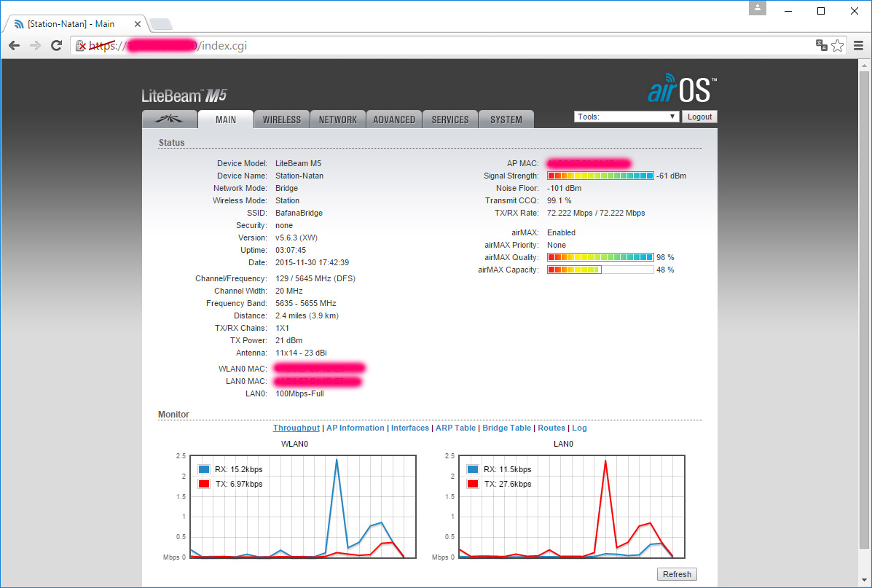This screenshot has height=588, width=872.
Task: Click WLAN0 red TX legend swatch
Action: click(203, 484)
